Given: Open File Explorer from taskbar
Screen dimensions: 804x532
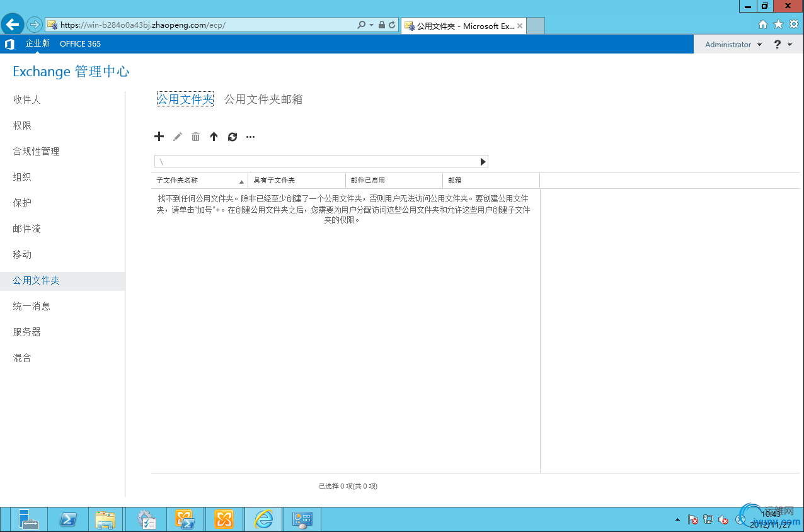Looking at the screenshot, I should [106, 519].
